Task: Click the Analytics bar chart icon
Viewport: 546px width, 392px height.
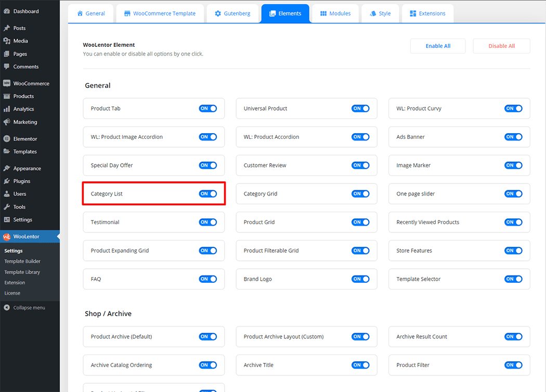Action: [x=7, y=109]
